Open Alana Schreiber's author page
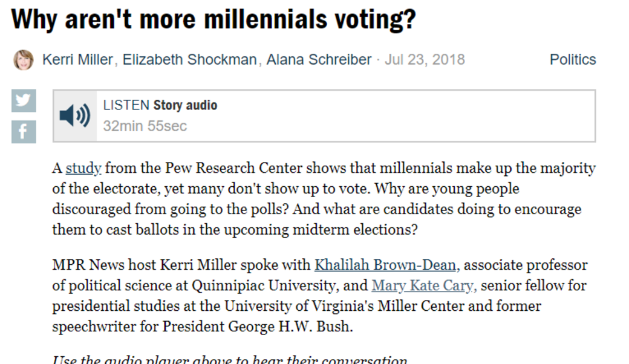This screenshot has width=629, height=364. click(319, 60)
